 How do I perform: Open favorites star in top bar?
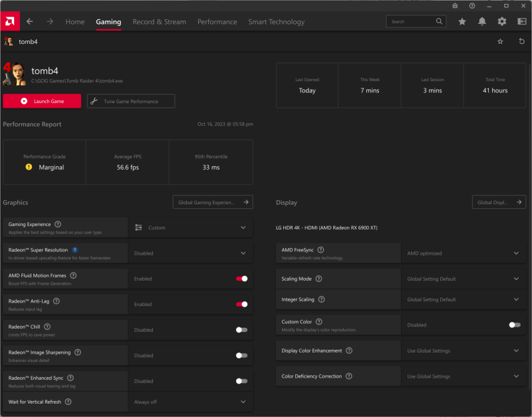[x=462, y=22]
